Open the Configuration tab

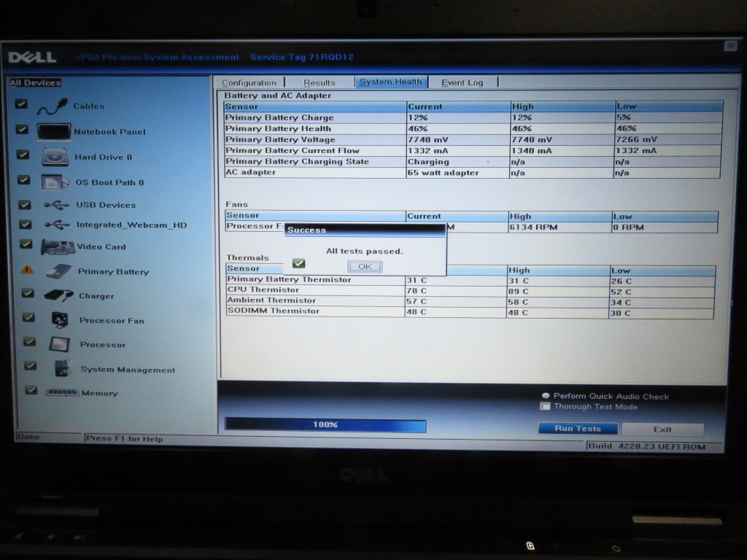[249, 82]
